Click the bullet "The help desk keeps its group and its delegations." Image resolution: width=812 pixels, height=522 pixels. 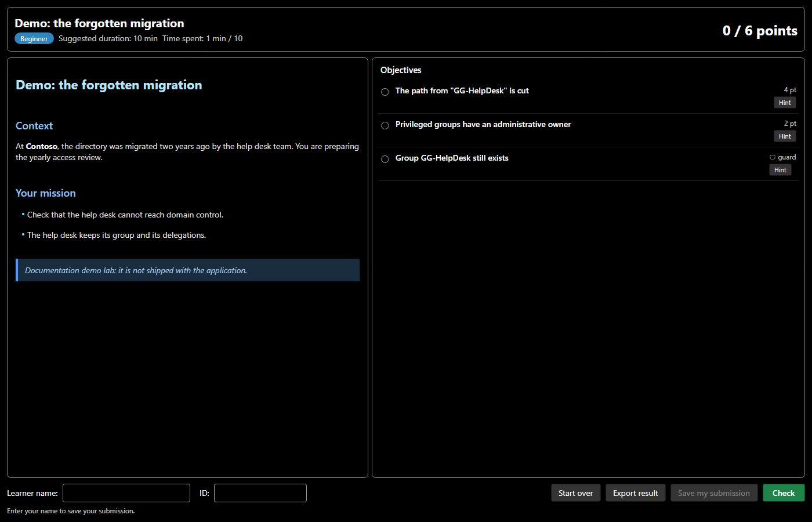pos(117,235)
